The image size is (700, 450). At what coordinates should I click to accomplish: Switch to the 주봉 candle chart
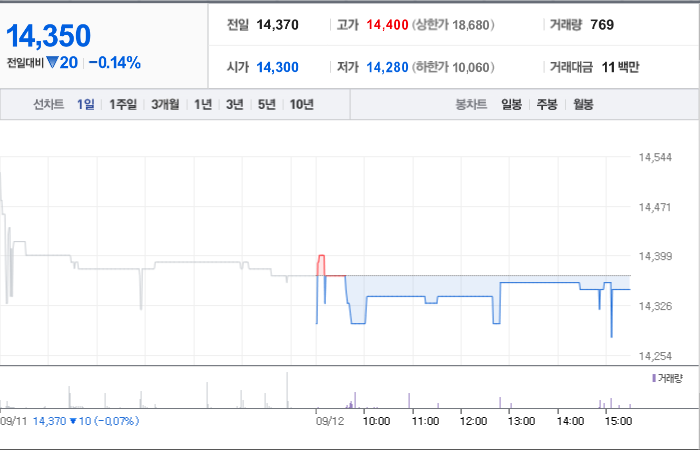pos(547,105)
